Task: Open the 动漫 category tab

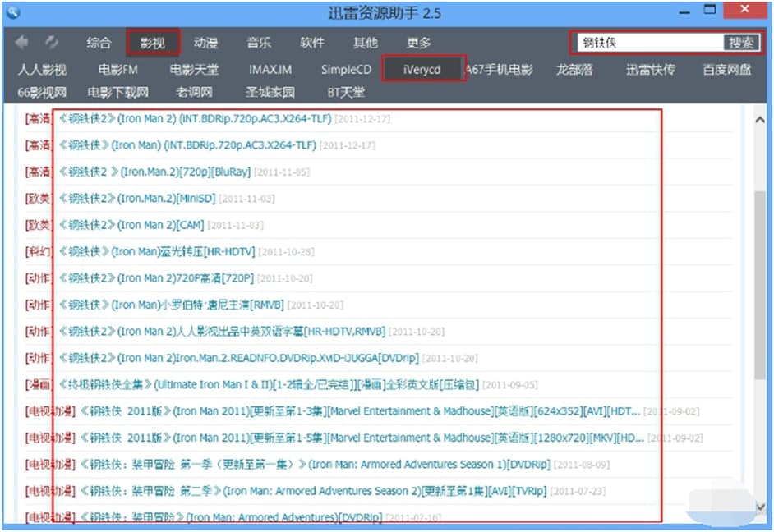Action: (205, 43)
